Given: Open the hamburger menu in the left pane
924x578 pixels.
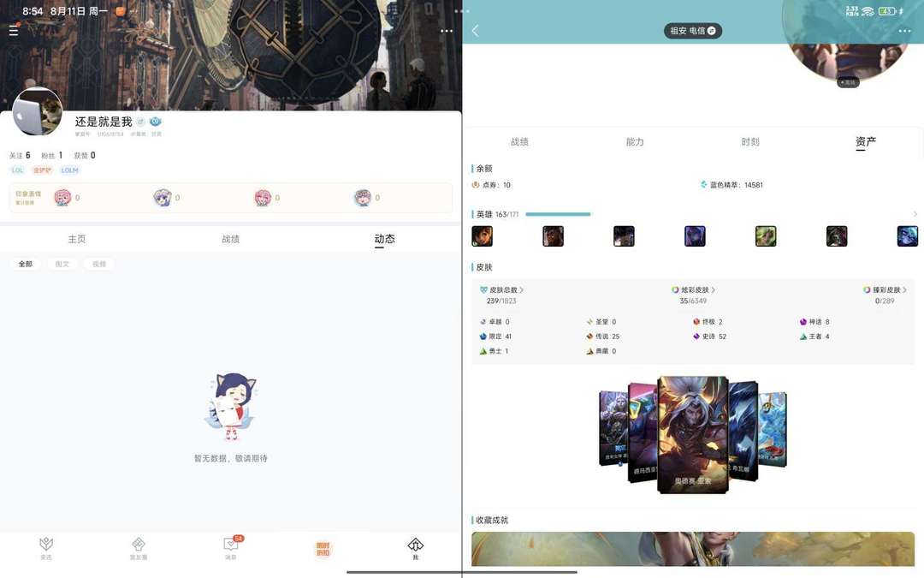Looking at the screenshot, I should [14, 30].
